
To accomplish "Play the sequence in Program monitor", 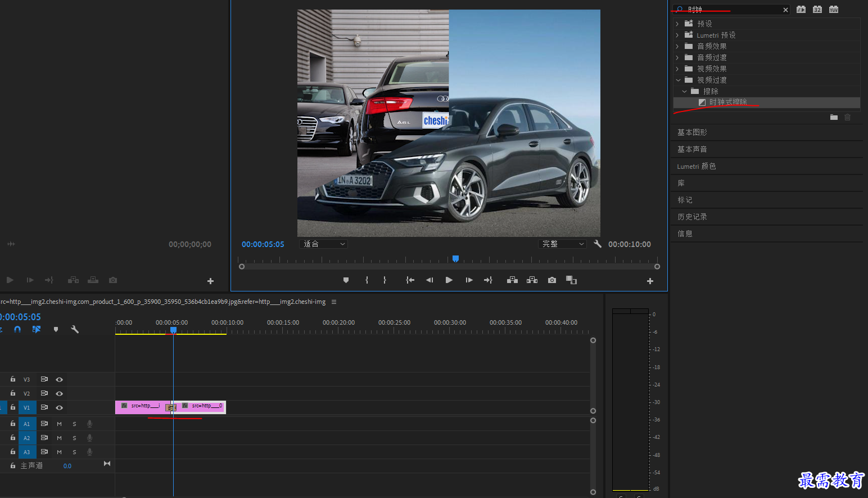I will click(449, 280).
